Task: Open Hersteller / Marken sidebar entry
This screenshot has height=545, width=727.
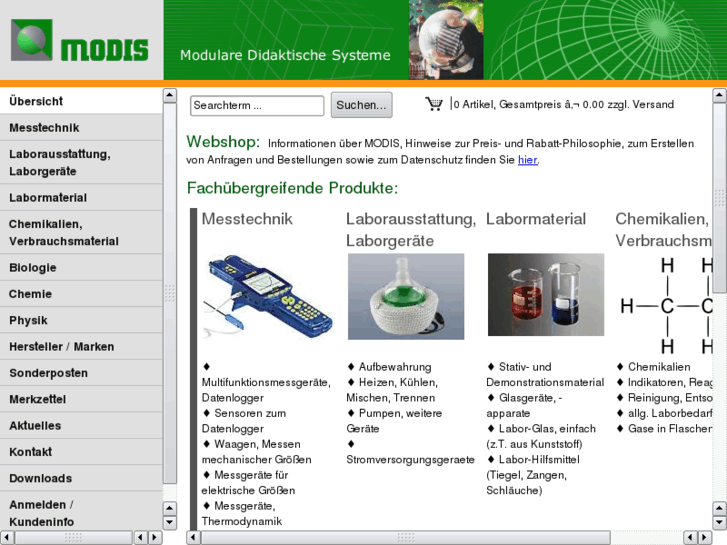Action: pyautogui.click(x=81, y=346)
